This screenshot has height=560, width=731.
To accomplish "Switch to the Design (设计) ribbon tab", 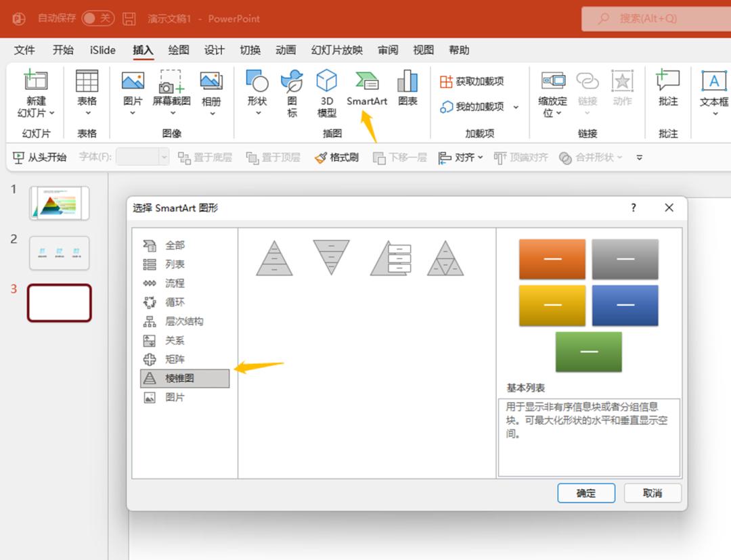I will tap(215, 50).
